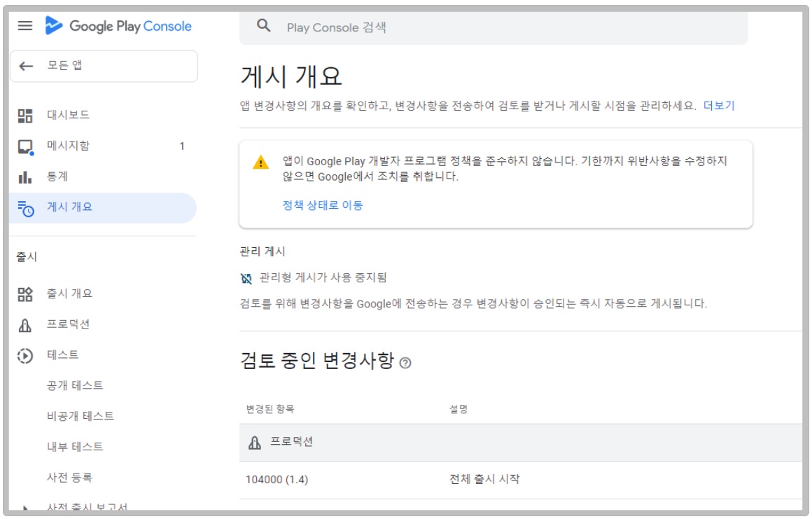Open 비공개 테스트
The width and height of the screenshot is (812, 519).
click(x=80, y=416)
